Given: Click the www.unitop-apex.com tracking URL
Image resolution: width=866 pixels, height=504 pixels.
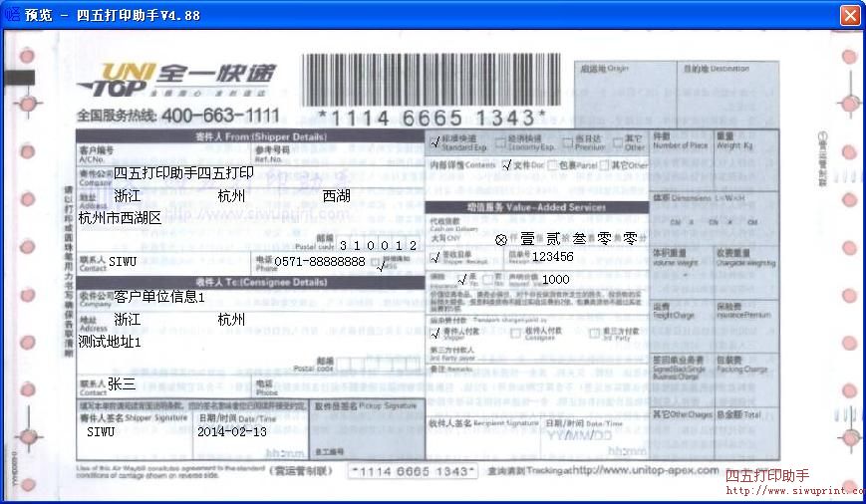Looking at the screenshot, I should [646, 470].
